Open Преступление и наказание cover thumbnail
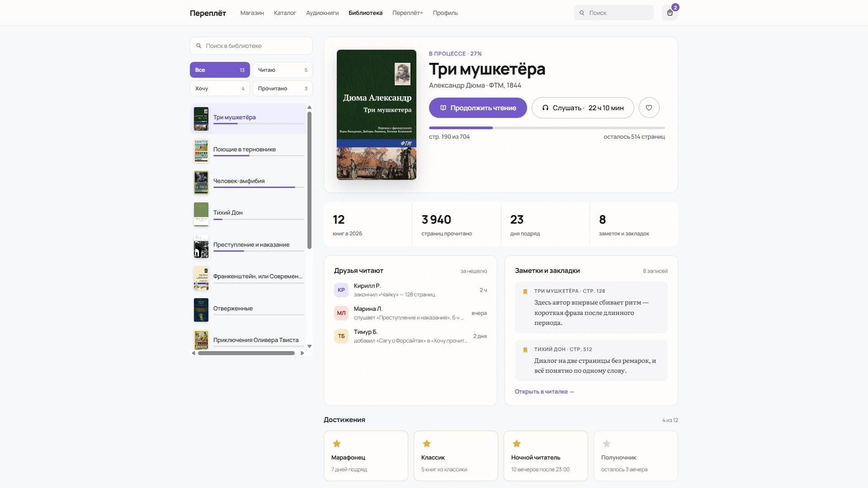The width and height of the screenshot is (868, 488). [x=201, y=246]
